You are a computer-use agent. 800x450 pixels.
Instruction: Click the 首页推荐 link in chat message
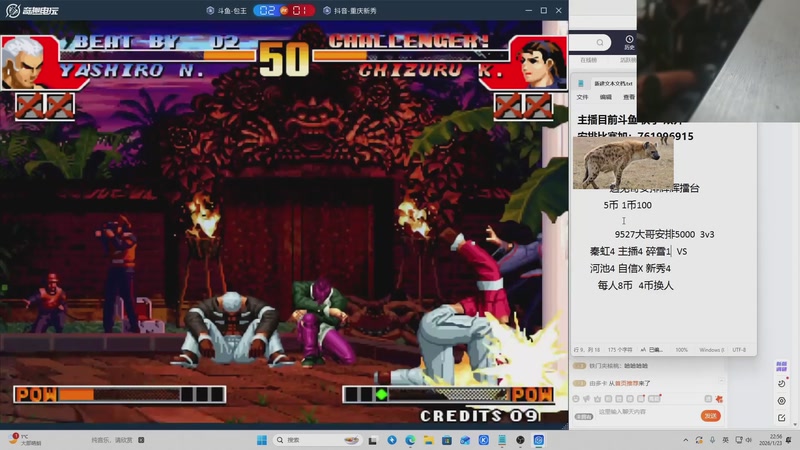click(627, 384)
